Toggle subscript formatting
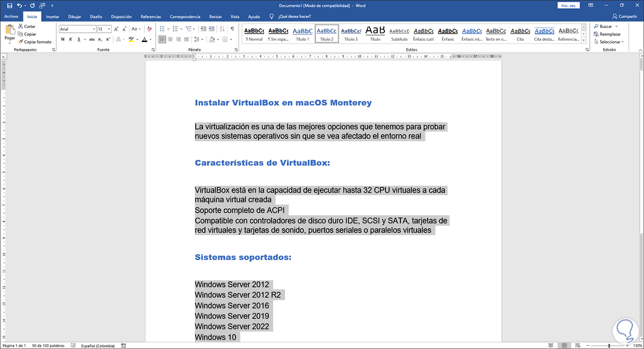The height and width of the screenshot is (349, 644). coord(100,39)
